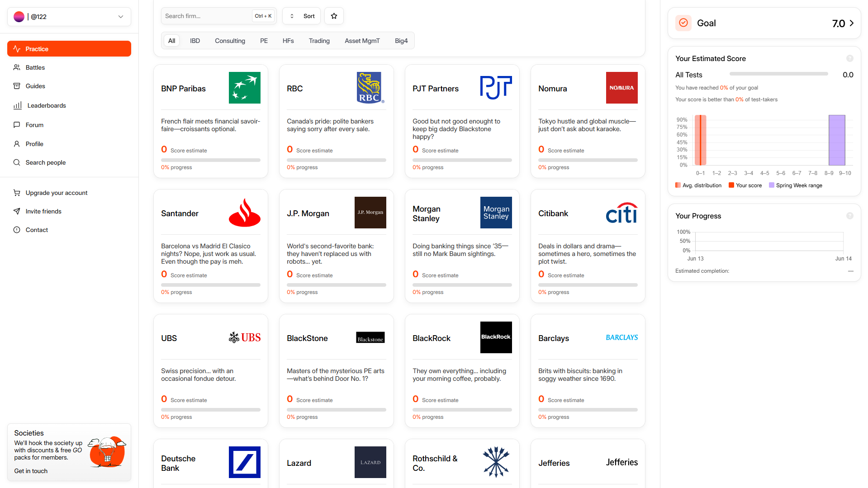This screenshot has width=868, height=488.
Task: Click the UBS keys logo
Action: 245,337
